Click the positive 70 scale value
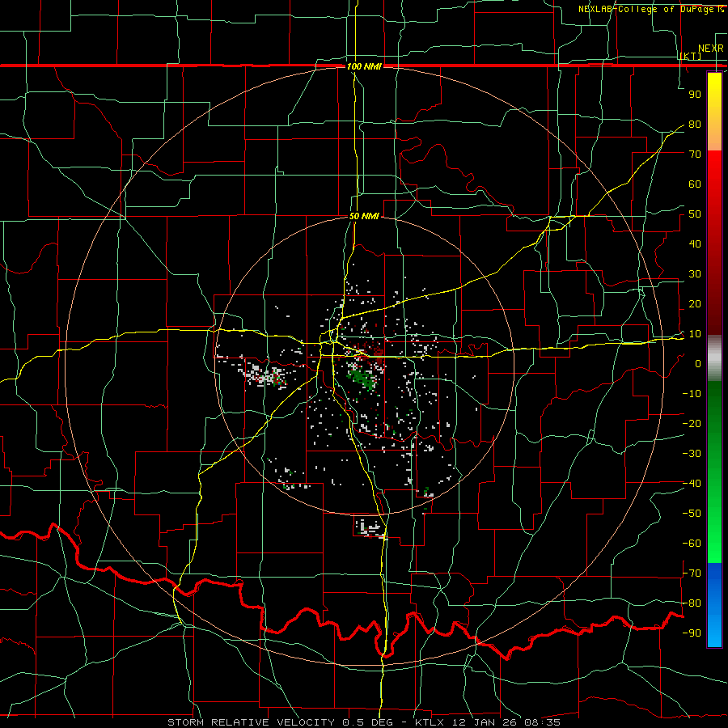The width and height of the screenshot is (728, 728). [695, 154]
